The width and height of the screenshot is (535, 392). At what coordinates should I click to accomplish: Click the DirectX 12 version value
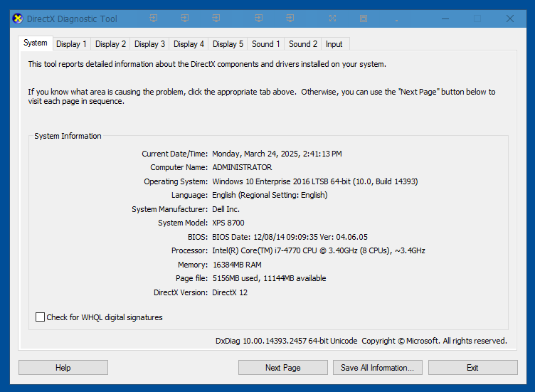[x=230, y=292]
